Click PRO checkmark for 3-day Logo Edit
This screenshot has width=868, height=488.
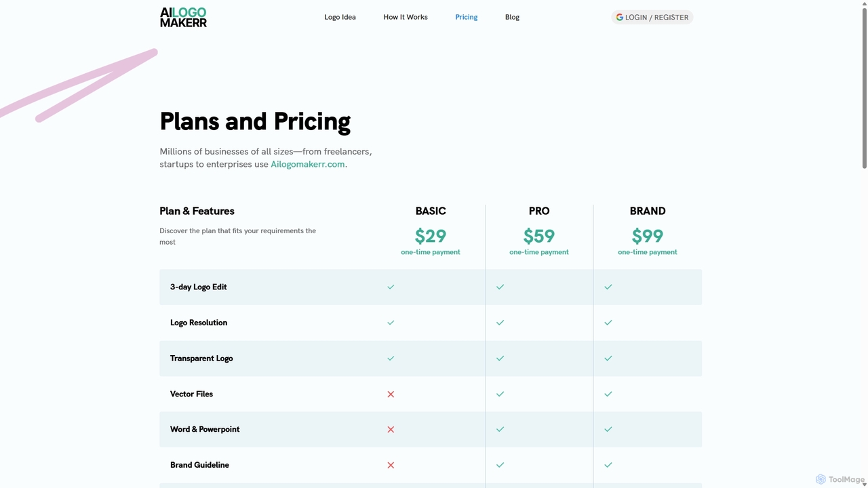pos(500,287)
